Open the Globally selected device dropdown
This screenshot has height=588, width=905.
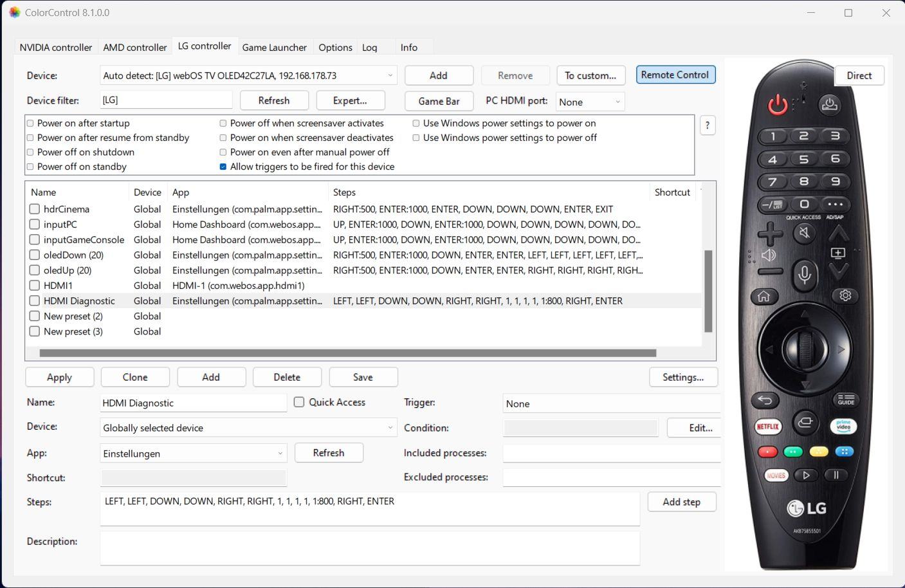(248, 428)
